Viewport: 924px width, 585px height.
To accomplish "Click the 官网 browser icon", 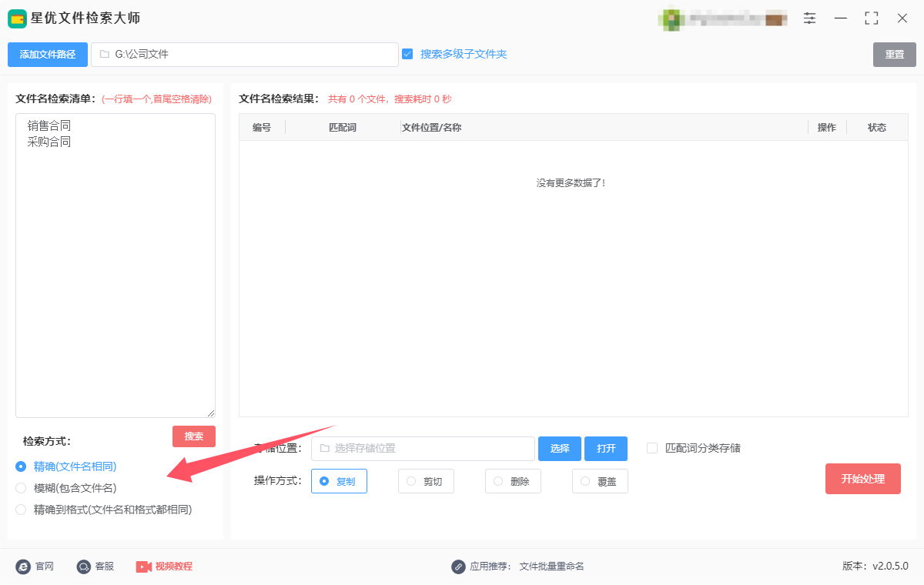I will tap(23, 567).
